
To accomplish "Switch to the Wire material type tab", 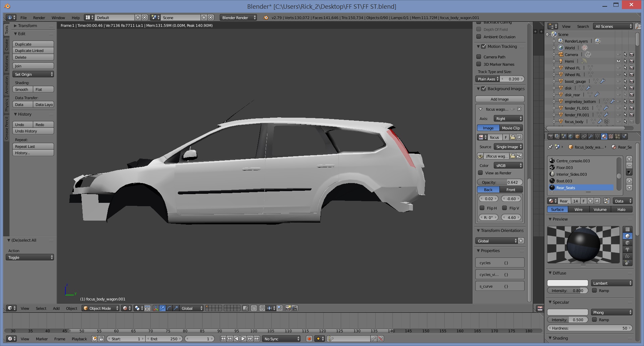I will pyautogui.click(x=578, y=210).
